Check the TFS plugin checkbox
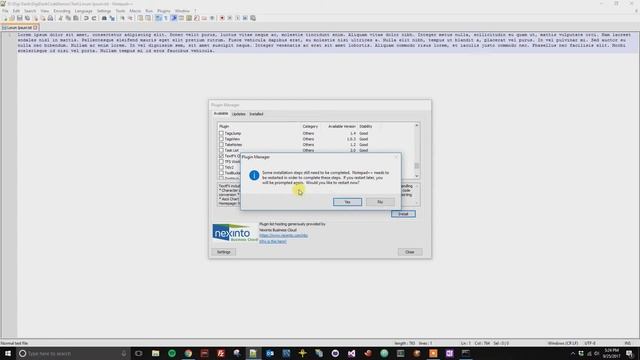The width and height of the screenshot is (640, 360). point(221,162)
